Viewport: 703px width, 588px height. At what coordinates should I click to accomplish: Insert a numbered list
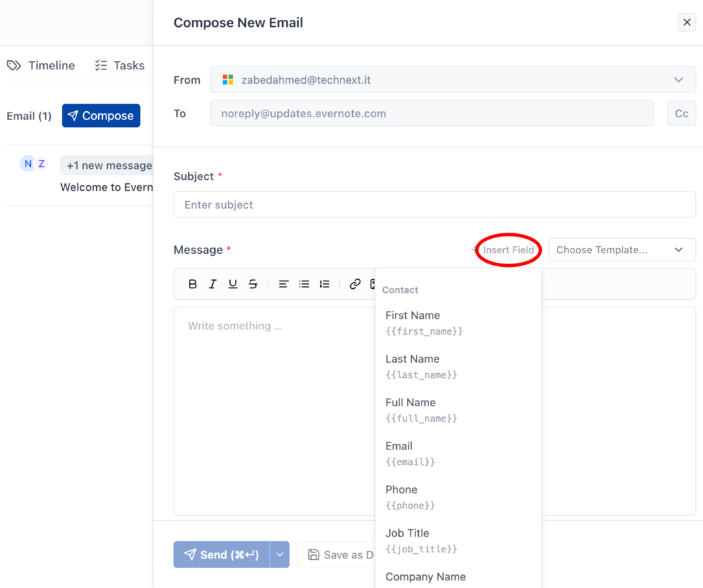tap(324, 283)
